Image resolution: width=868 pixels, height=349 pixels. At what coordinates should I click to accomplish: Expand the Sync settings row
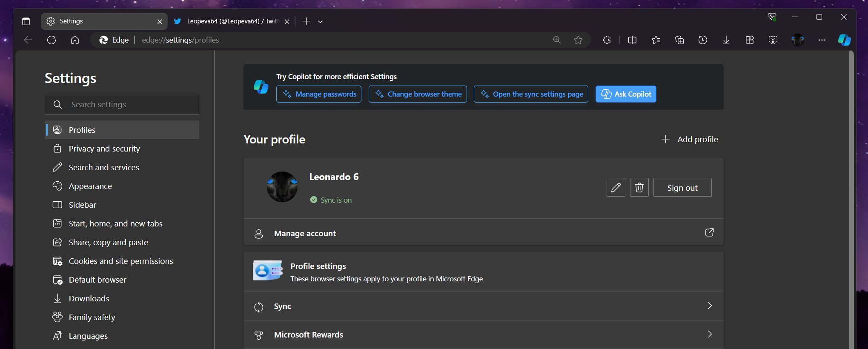[x=483, y=306]
